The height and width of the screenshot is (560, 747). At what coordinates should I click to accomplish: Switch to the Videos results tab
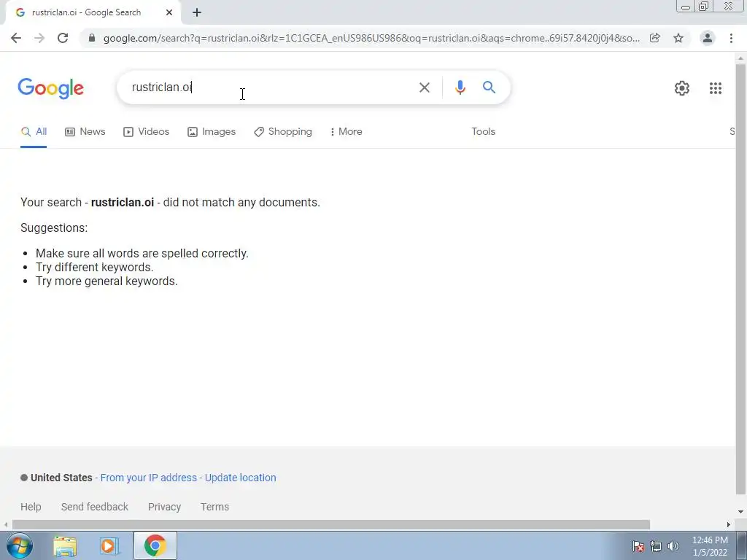coord(146,132)
